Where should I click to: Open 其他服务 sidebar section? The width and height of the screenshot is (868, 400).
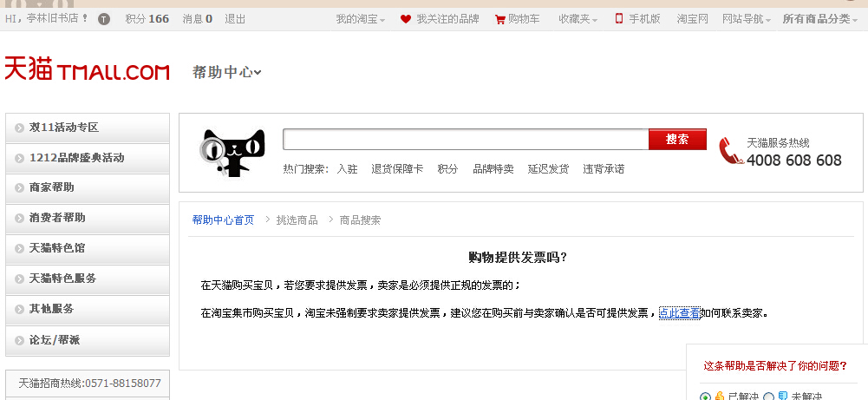point(88,309)
